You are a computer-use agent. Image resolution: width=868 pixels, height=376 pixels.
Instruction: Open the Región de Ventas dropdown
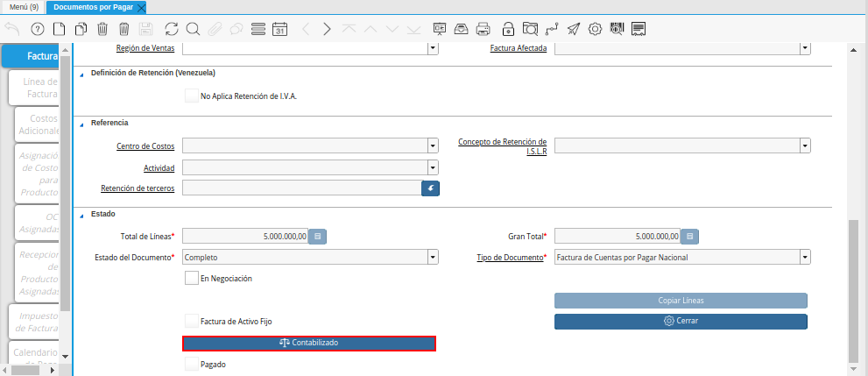pyautogui.click(x=433, y=48)
